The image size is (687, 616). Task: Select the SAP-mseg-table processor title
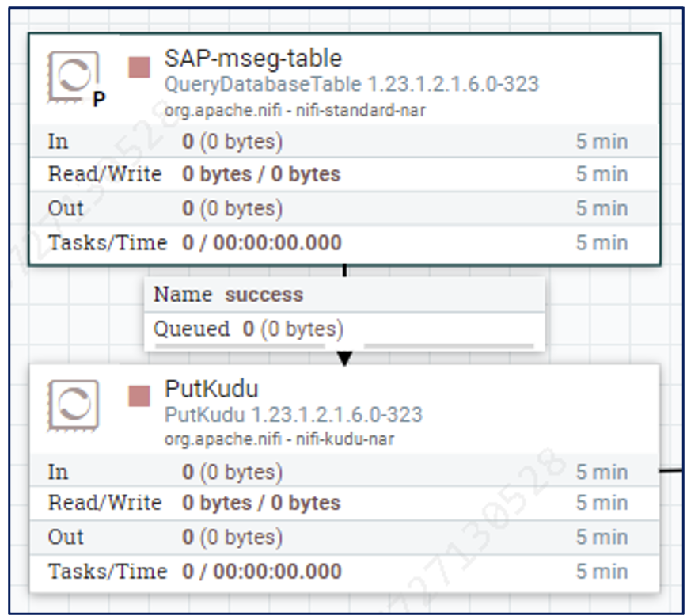click(x=252, y=59)
